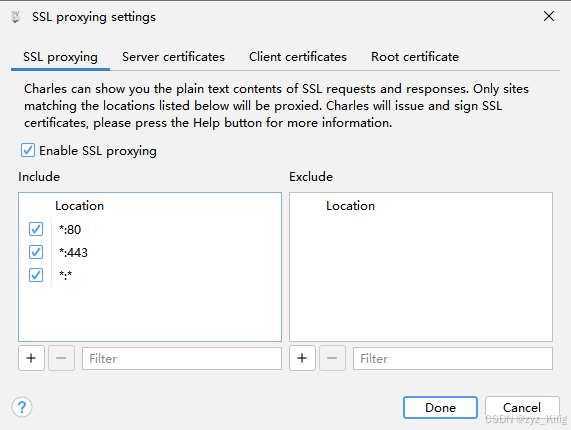The width and height of the screenshot is (571, 430).
Task: Switch to the Server certificates tab
Action: (173, 57)
